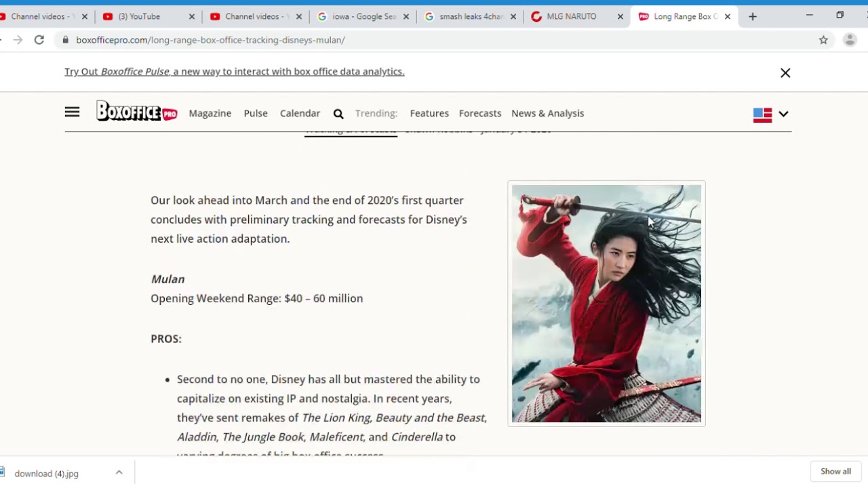Close the smash leaks 4chan tab

tap(513, 16)
